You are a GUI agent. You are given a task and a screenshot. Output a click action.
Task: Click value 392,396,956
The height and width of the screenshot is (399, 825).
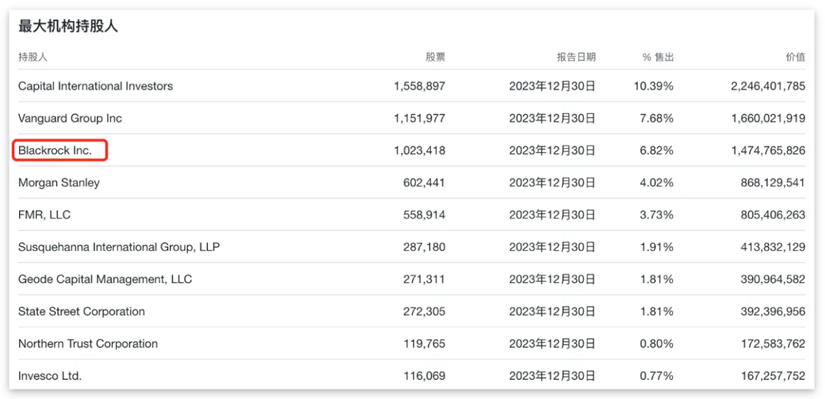[774, 312]
